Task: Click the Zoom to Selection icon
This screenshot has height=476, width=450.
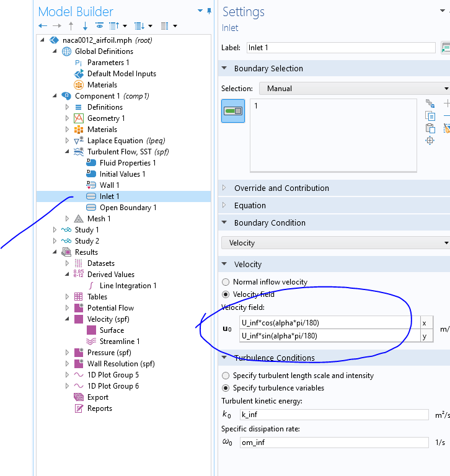Action: 430,141
